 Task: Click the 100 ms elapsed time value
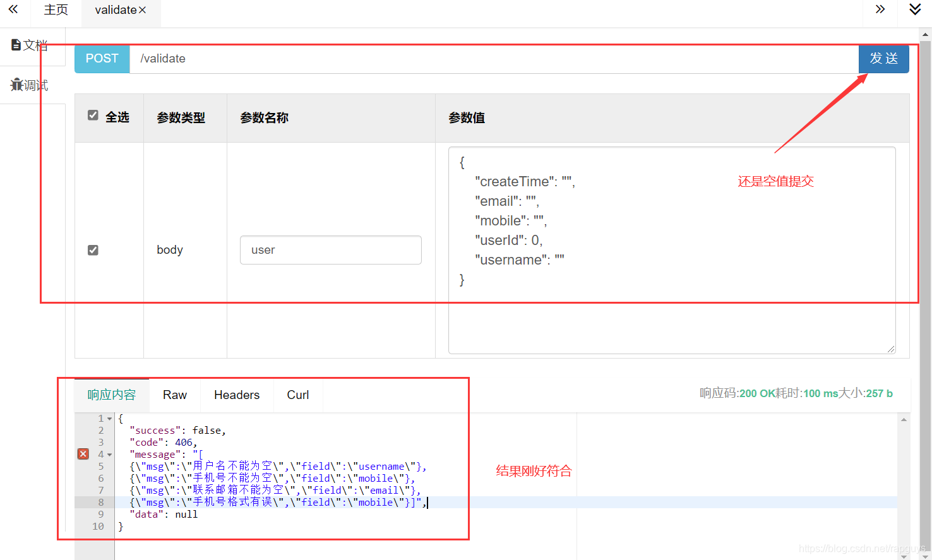click(x=821, y=393)
